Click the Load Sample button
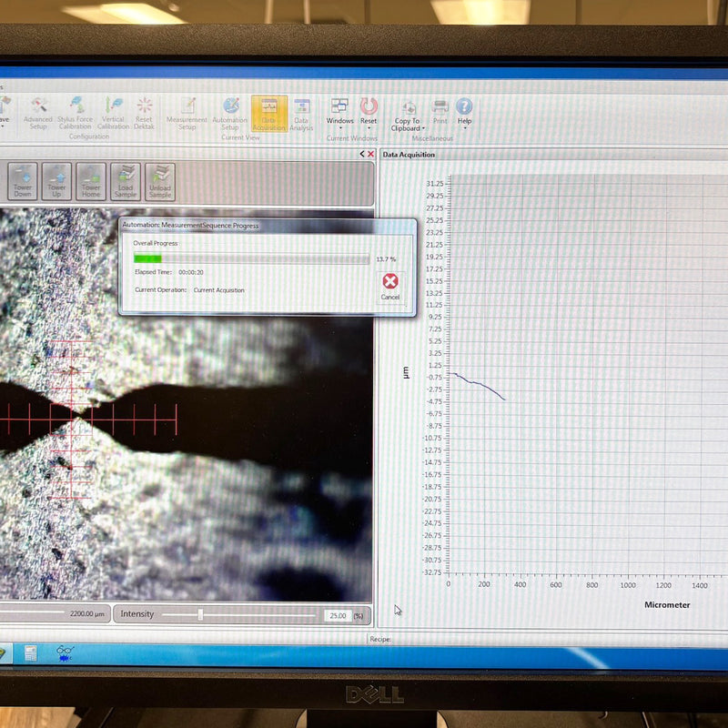 pos(126,181)
